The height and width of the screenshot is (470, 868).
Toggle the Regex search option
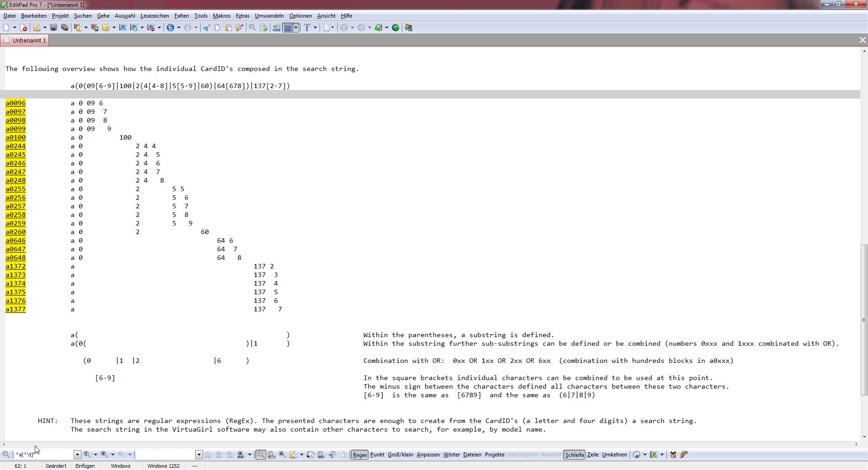pyautogui.click(x=360, y=455)
